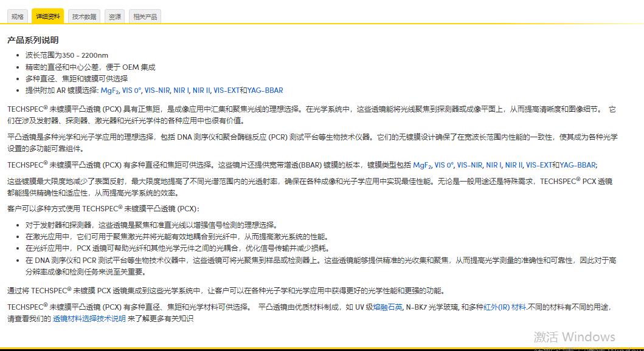Click the NIR I link
This screenshot has width=644, height=351.
point(180,92)
